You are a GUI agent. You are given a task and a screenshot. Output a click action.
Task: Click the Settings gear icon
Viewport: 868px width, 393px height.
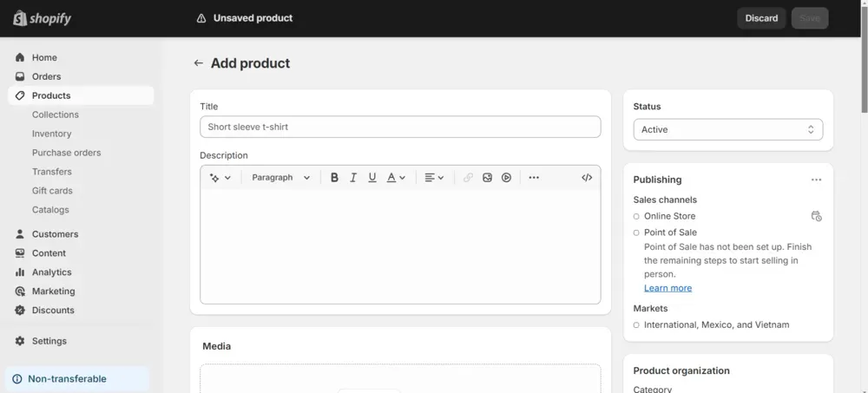[20, 341]
